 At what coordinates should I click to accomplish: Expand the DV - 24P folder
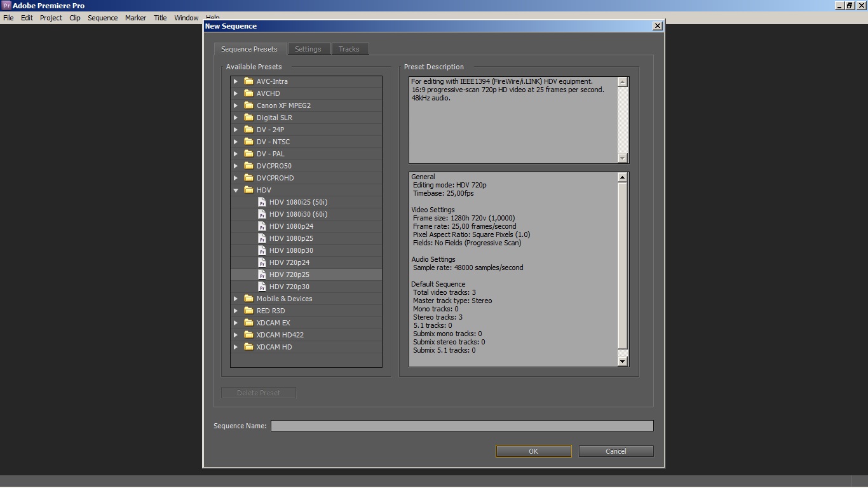(x=236, y=130)
